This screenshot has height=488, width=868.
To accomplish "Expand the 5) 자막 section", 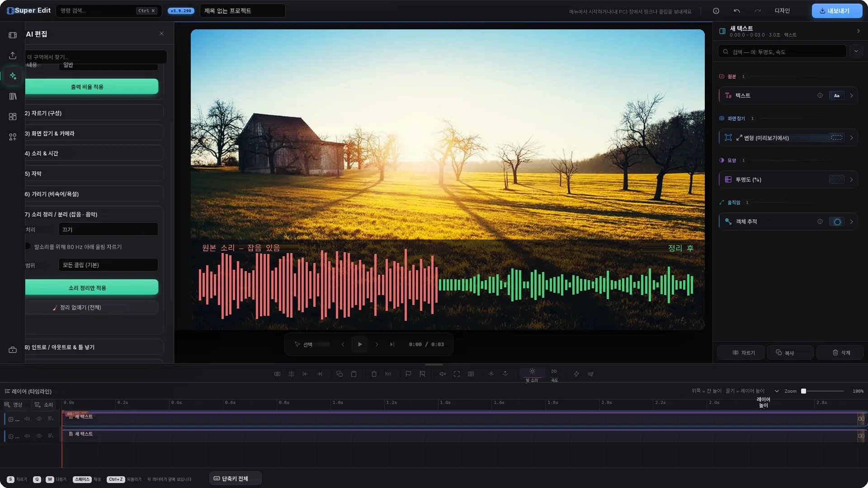I will [x=94, y=174].
